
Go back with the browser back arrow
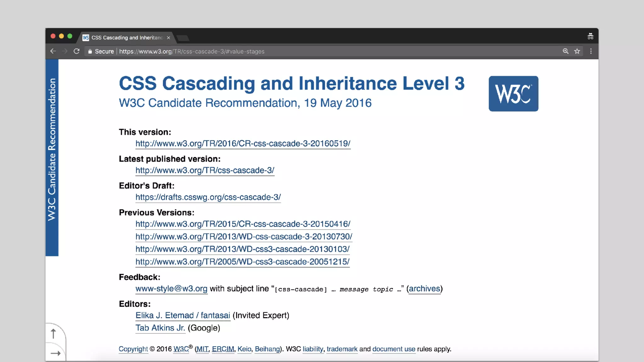(x=53, y=51)
